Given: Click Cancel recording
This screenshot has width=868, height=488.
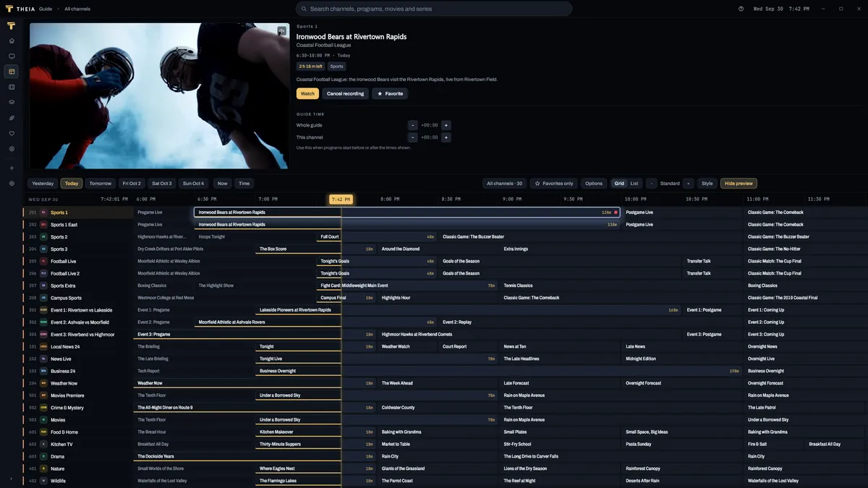Looking at the screenshot, I should 345,94.
